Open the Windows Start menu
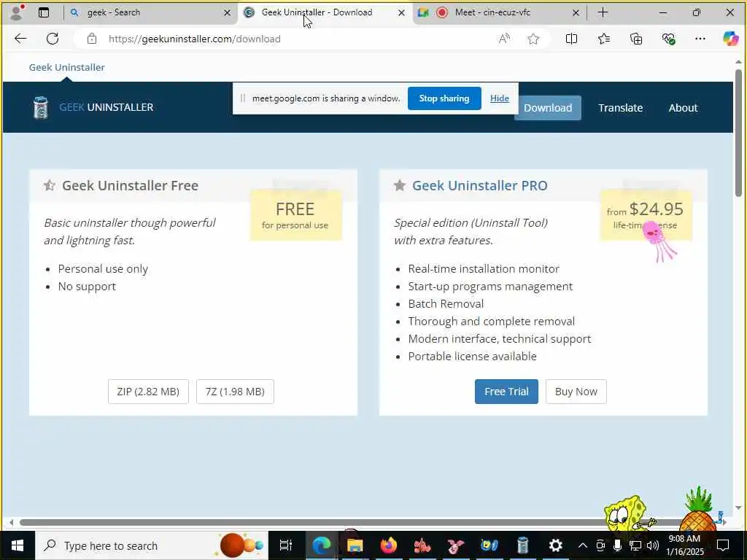Image resolution: width=747 pixels, height=560 pixels. (x=18, y=545)
